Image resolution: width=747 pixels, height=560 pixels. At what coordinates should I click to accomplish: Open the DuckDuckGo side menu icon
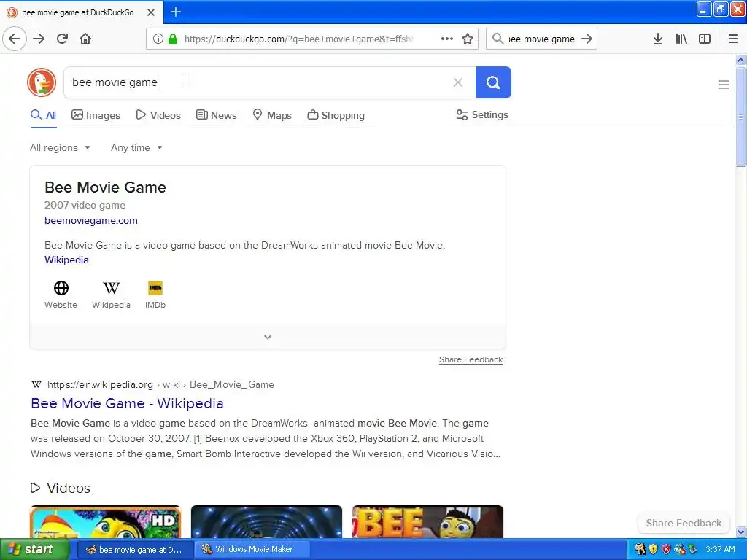click(724, 85)
